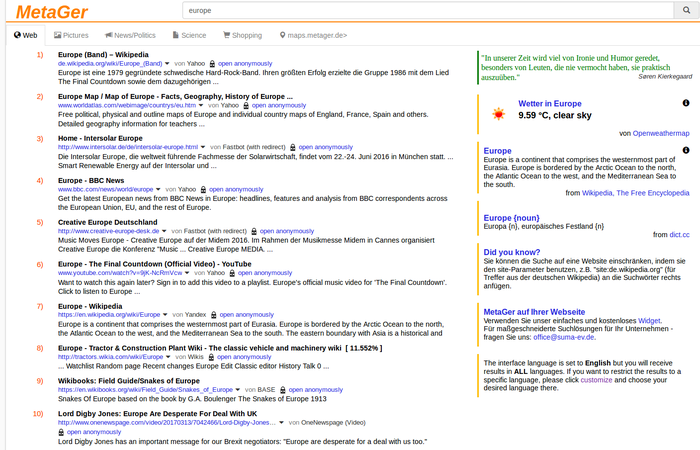Click the lock icon in the Intersolar result

pos(293,147)
